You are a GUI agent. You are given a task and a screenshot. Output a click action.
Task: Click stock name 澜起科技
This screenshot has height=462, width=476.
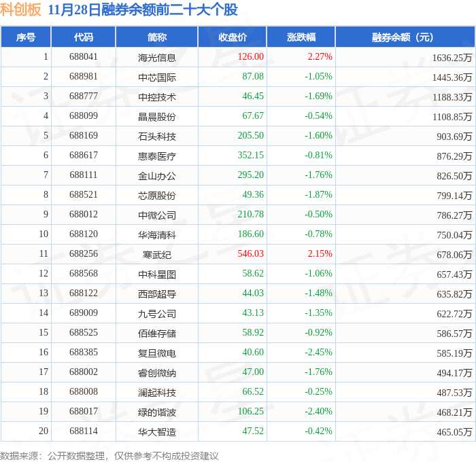tap(157, 393)
